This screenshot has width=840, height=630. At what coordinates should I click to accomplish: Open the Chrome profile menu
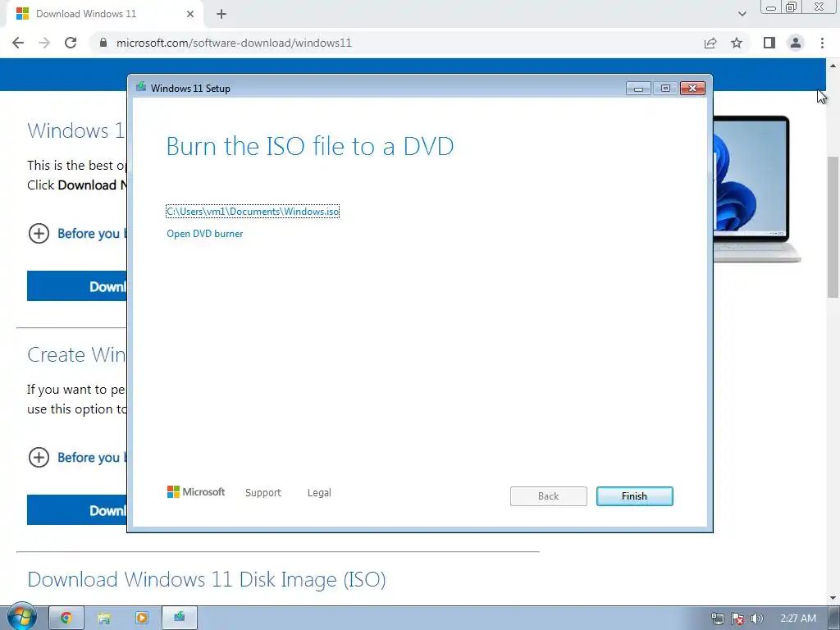[x=796, y=43]
